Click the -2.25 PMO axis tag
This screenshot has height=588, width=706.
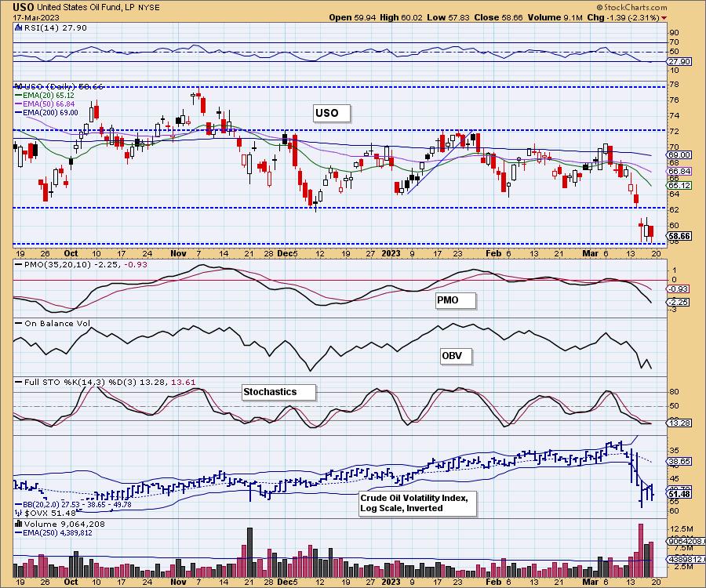click(678, 303)
